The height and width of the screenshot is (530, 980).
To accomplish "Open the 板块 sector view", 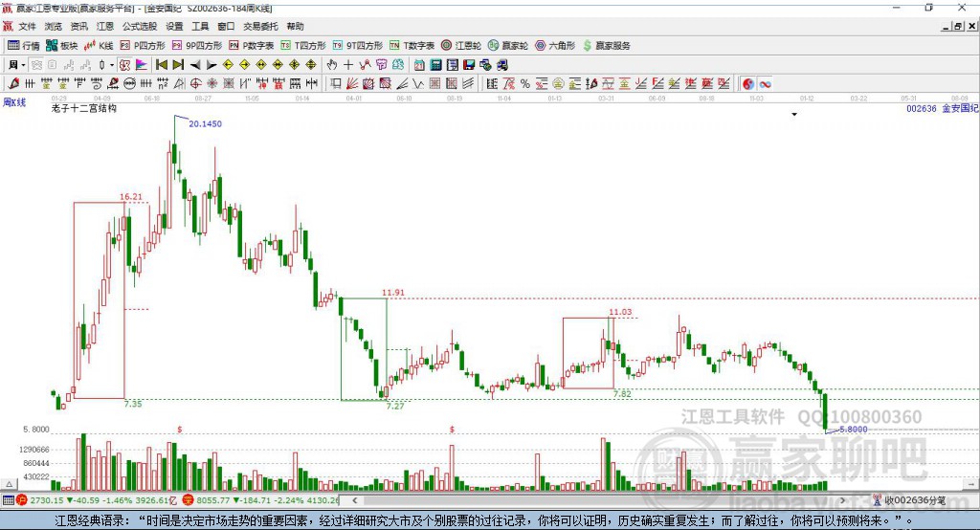I will click(x=62, y=46).
